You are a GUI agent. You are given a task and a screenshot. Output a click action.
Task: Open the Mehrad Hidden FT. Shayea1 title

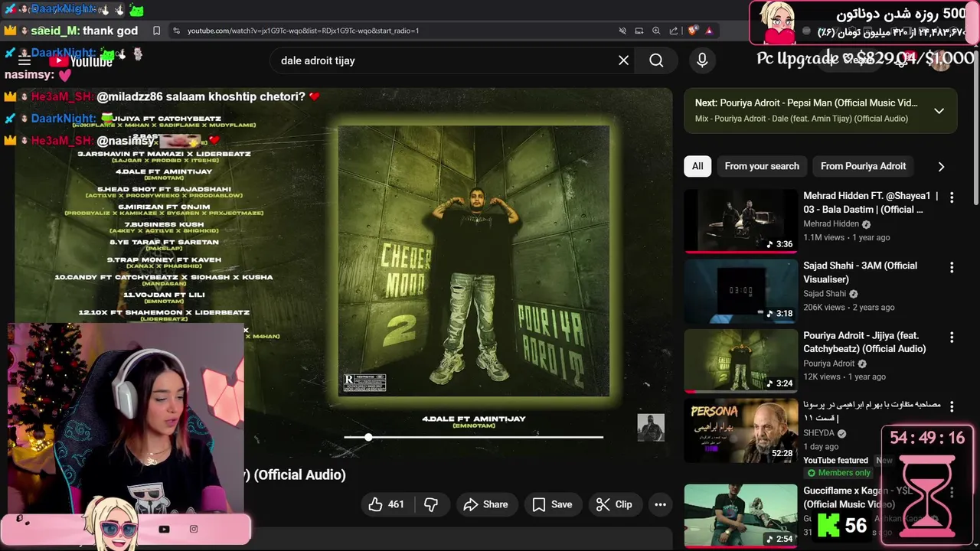[871, 203]
